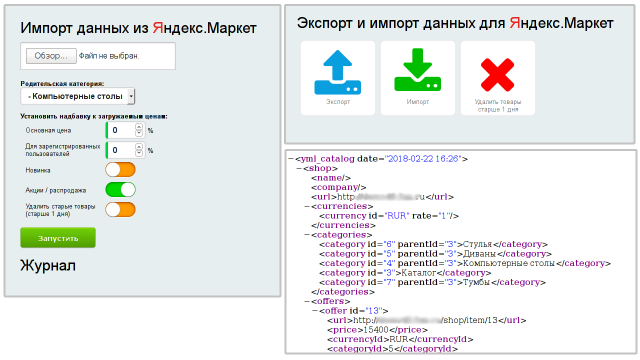This screenshot has width=640, height=360.
Task: Click the Обзор... file browse button
Action: 51,56
